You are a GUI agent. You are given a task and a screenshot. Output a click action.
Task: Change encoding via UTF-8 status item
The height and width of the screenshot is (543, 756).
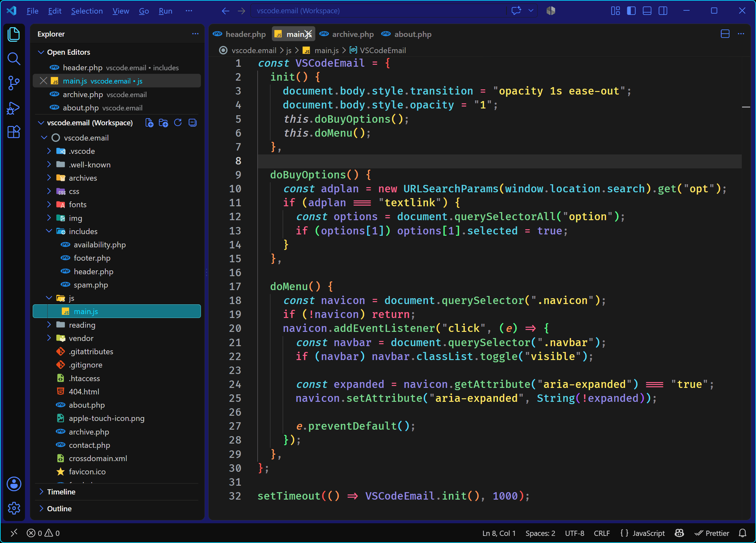(x=574, y=533)
